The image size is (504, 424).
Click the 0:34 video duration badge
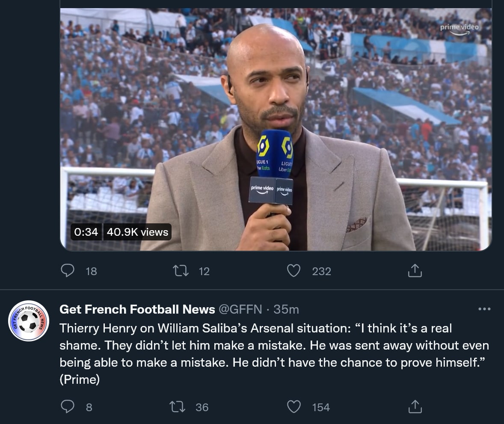coord(86,232)
